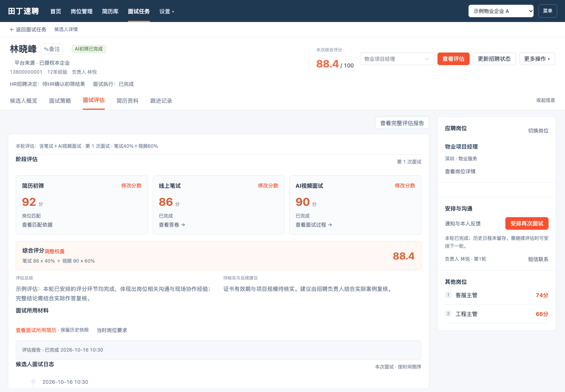Click the 评估报告 · 已完成 2026-10-16 10:30 row

[x=219, y=350]
